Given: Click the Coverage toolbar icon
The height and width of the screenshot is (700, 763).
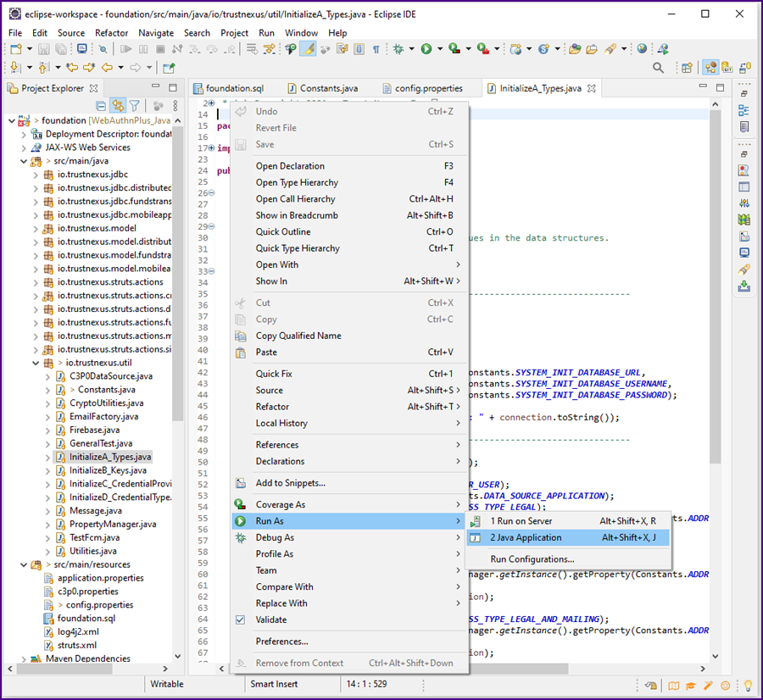Looking at the screenshot, I should coord(454,49).
